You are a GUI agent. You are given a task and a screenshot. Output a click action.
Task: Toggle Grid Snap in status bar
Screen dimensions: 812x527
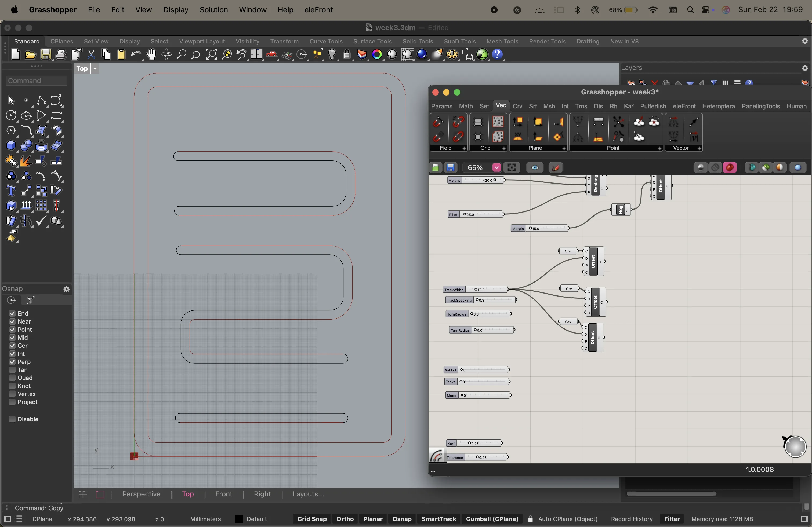312,519
